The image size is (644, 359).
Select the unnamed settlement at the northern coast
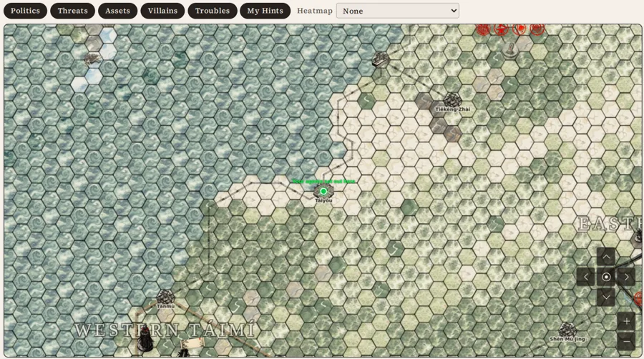pyautogui.click(x=381, y=60)
